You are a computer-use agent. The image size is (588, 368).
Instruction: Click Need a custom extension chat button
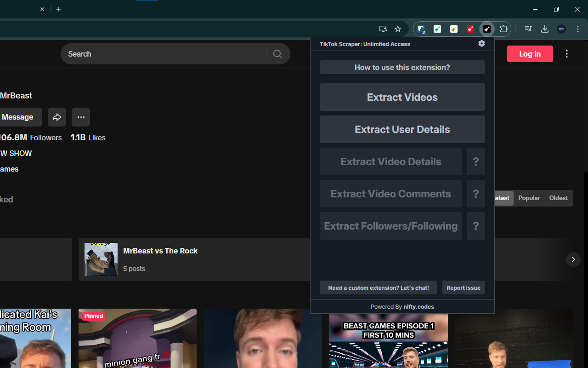379,287
